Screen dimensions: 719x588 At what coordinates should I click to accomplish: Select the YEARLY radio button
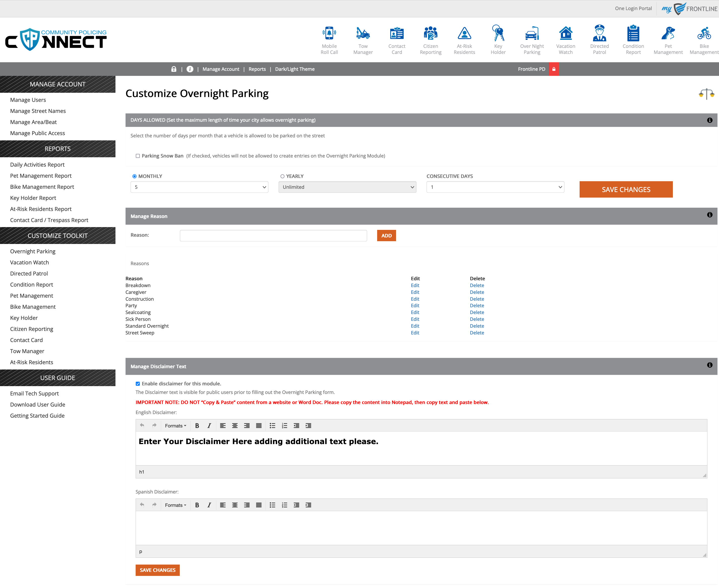(x=282, y=176)
